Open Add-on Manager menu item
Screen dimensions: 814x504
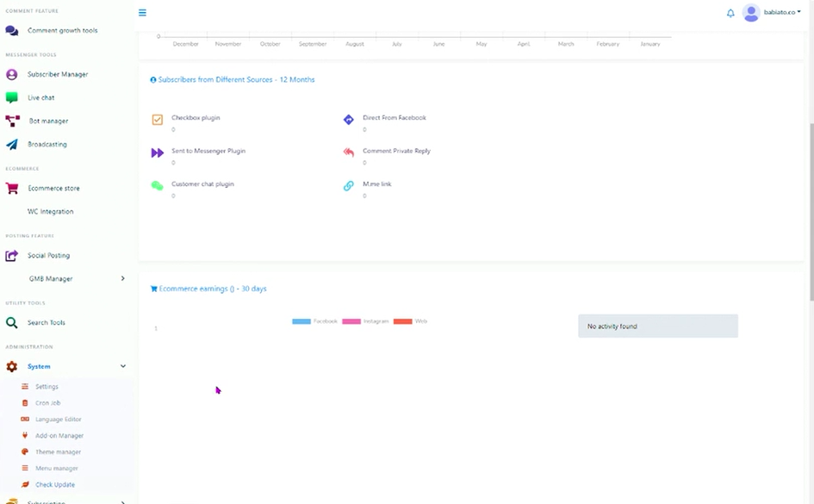coord(59,436)
